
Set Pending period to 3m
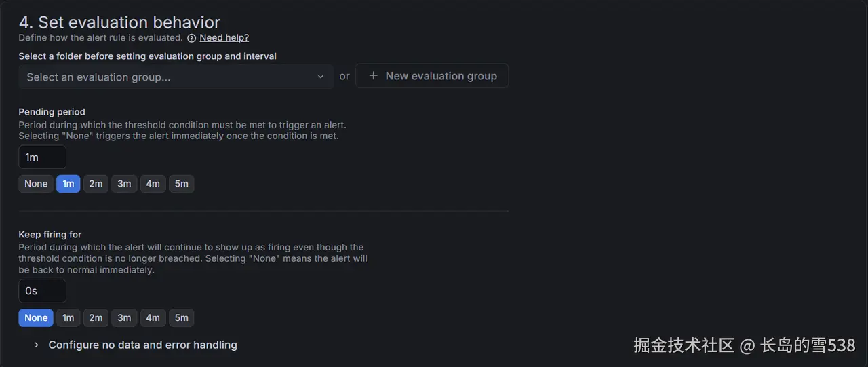pyautogui.click(x=124, y=184)
